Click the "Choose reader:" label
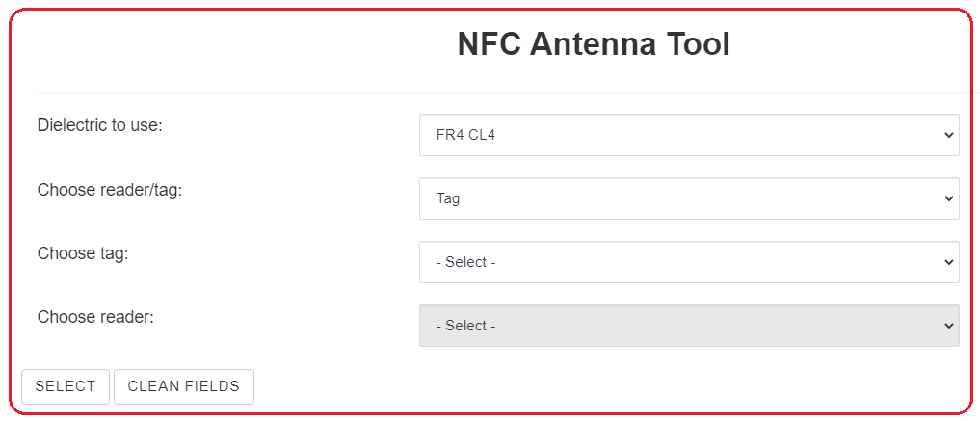Image resolution: width=980 pixels, height=421 pixels. coord(95,317)
